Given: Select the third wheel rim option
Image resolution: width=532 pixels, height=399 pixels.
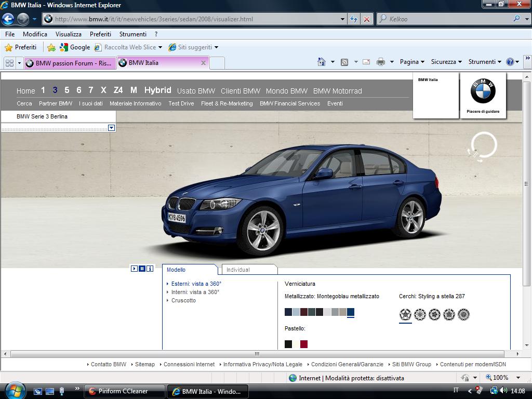Looking at the screenshot, I should tap(434, 314).
